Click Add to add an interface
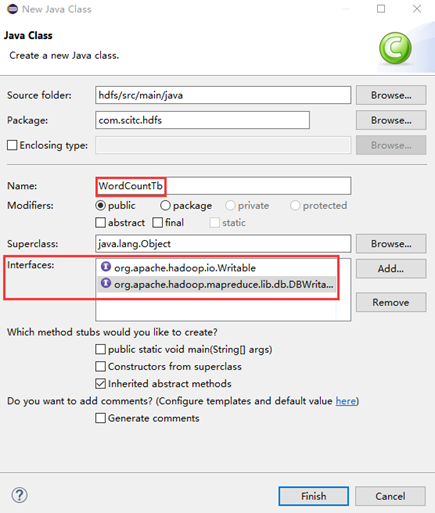Viewport: 435px width, 513px height. pos(391,269)
